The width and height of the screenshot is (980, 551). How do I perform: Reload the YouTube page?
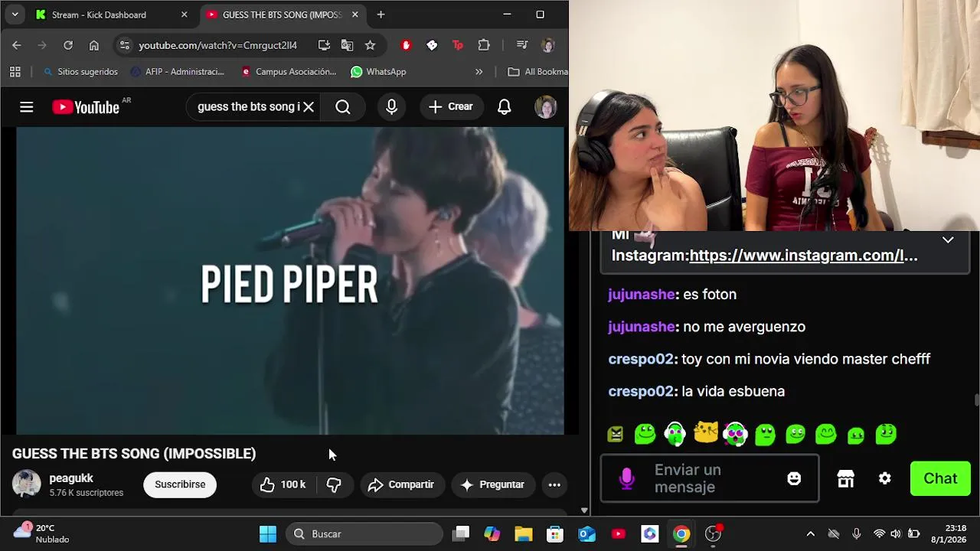[x=68, y=45]
